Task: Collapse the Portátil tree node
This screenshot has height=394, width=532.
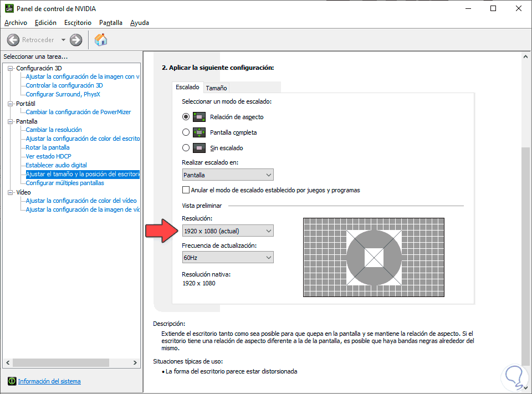Action: 10,104
